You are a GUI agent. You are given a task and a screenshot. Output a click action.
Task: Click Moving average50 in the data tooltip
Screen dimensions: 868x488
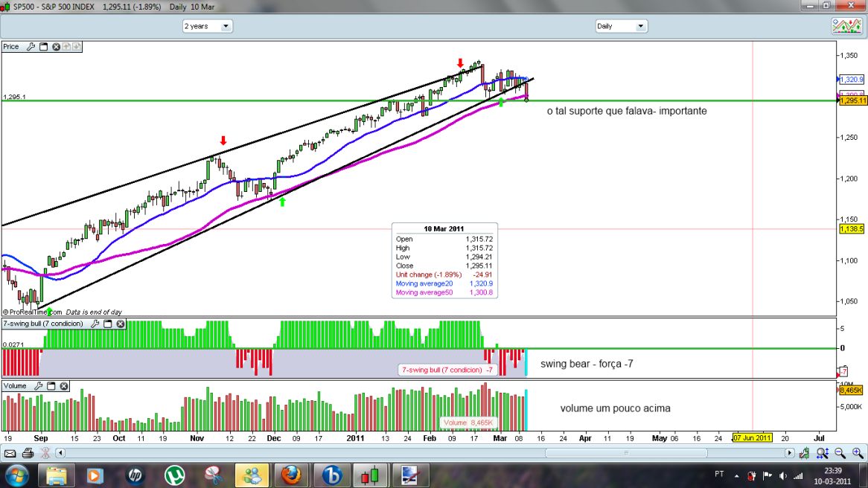(424, 292)
